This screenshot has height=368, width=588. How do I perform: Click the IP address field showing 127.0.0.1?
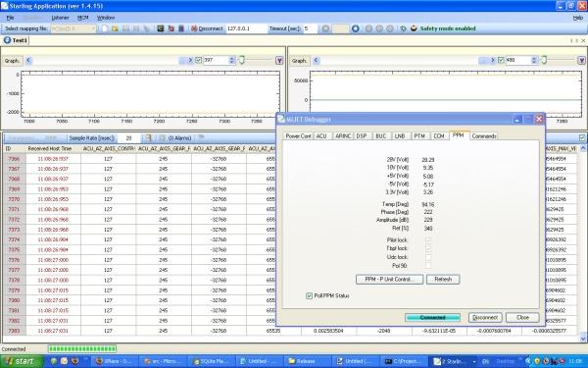coord(246,28)
